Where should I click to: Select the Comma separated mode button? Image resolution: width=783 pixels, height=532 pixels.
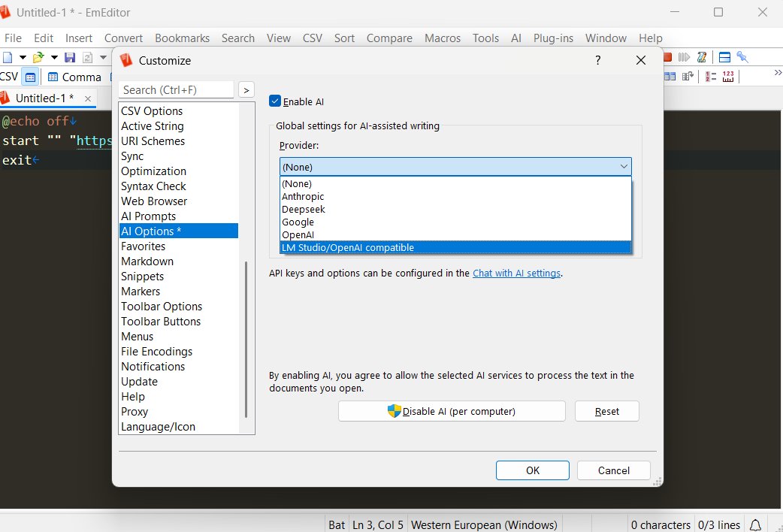(74, 77)
